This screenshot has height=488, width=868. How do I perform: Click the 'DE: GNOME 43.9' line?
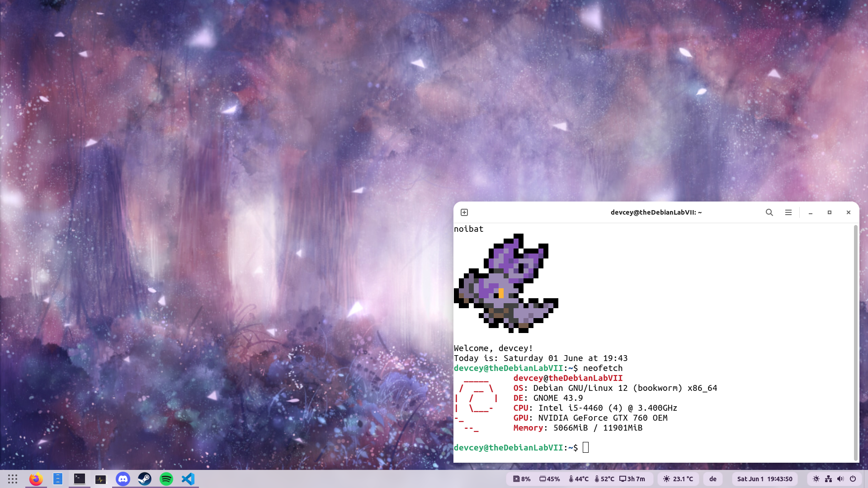[548, 398]
